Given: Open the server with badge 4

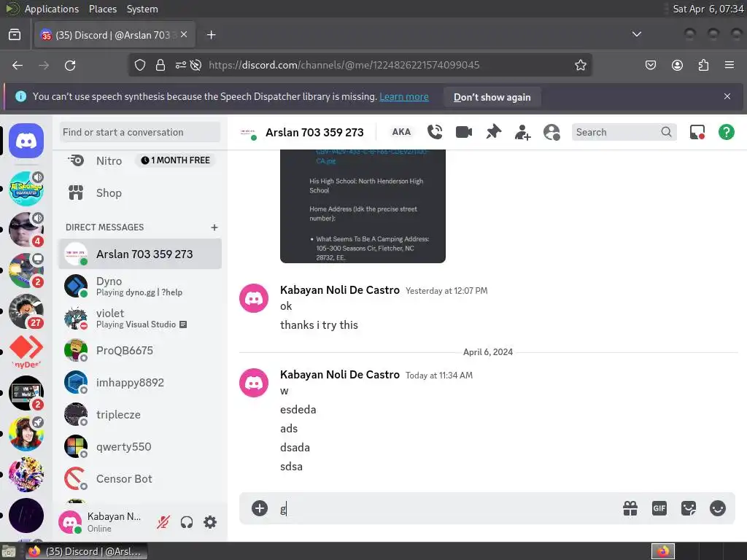Looking at the screenshot, I should (26, 230).
